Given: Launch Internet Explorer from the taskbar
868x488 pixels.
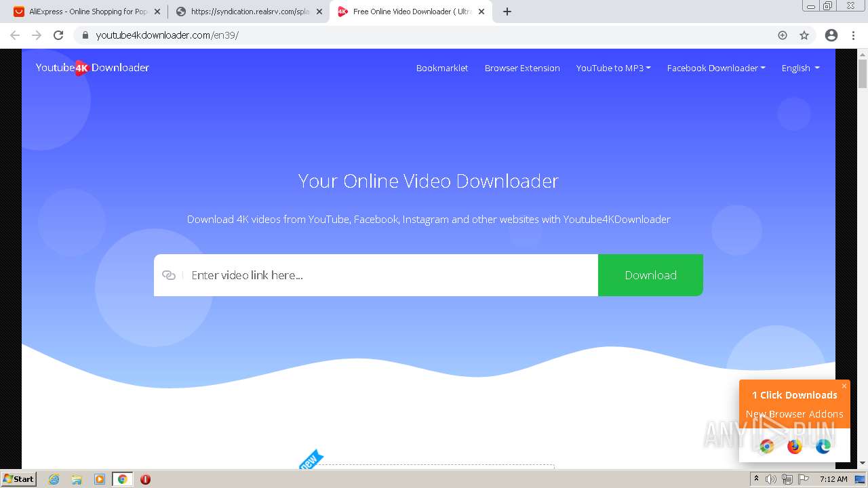Looking at the screenshot, I should click(x=54, y=479).
